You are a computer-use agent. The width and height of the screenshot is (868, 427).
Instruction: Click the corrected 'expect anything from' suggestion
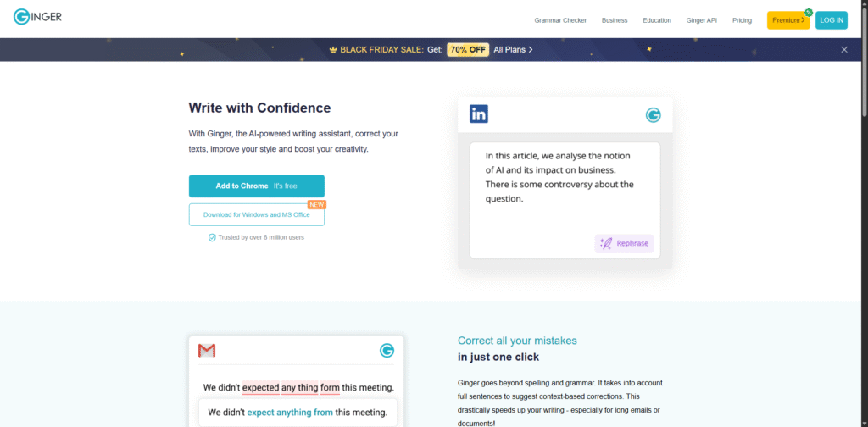(290, 412)
